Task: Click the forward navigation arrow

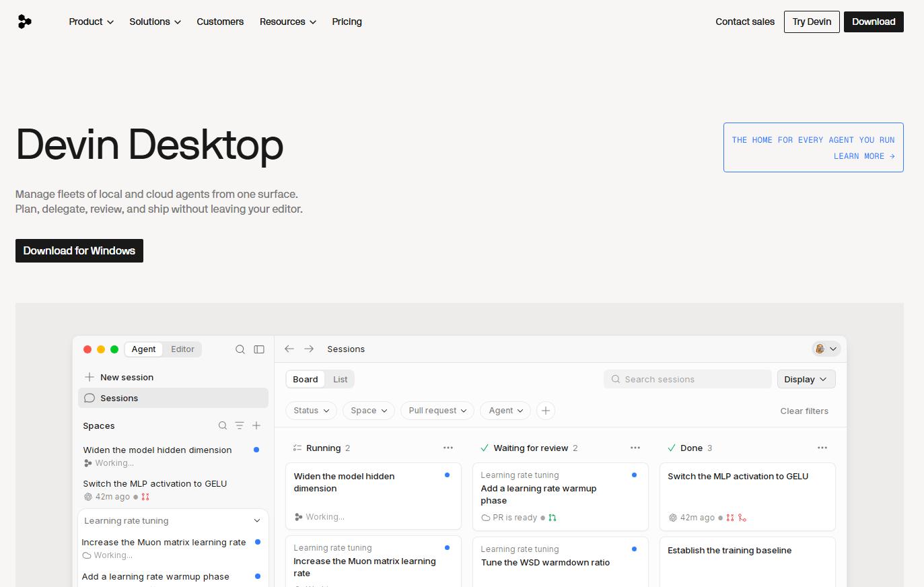Action: 309,349
